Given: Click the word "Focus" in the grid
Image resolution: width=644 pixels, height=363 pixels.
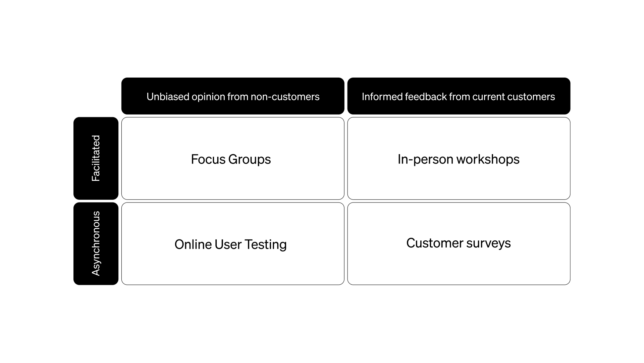Looking at the screenshot, I should tap(208, 159).
